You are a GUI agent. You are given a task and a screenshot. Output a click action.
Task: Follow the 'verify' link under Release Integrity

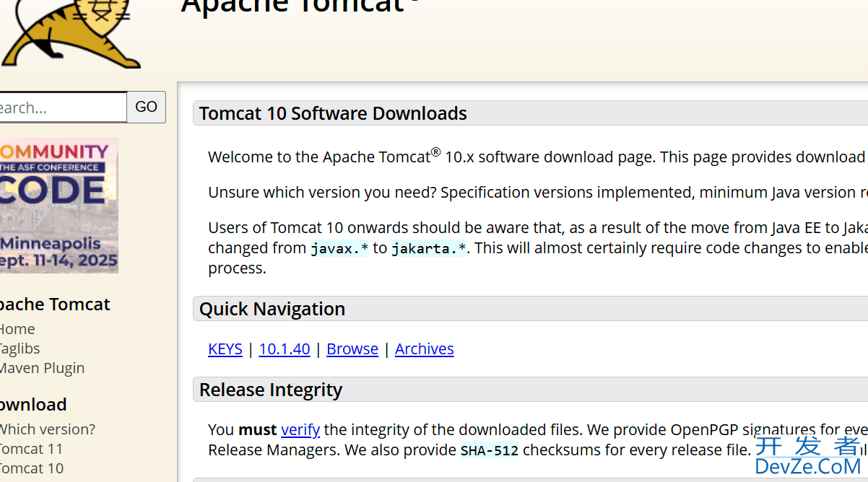pos(300,430)
